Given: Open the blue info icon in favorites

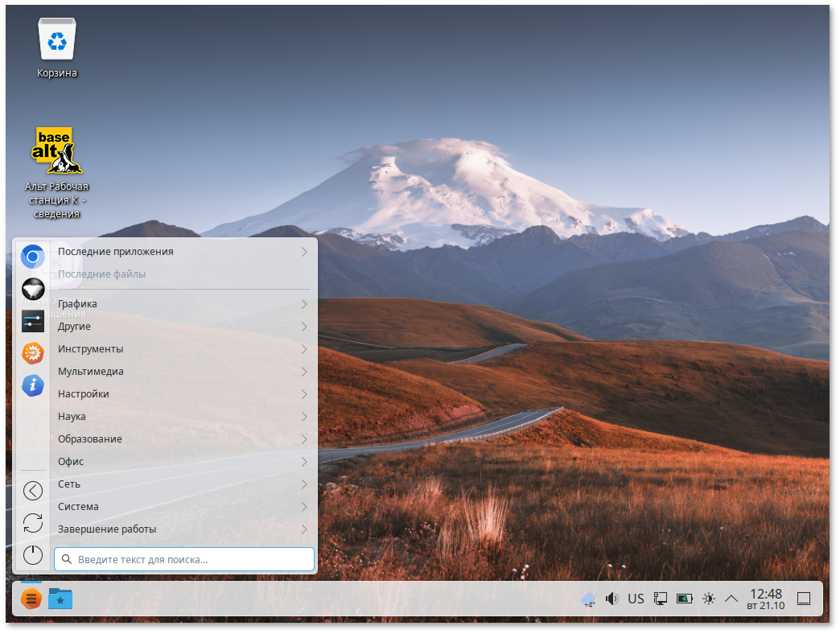Looking at the screenshot, I should (33, 385).
